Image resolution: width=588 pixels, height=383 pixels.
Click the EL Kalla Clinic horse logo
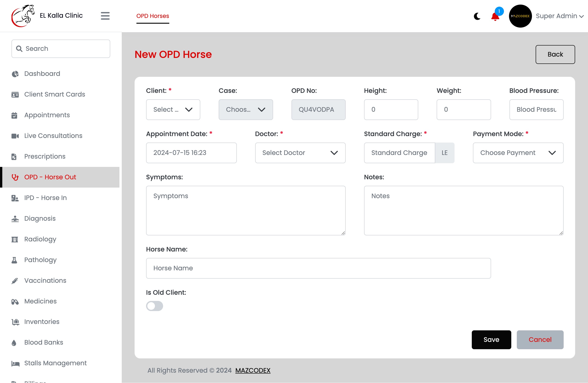tap(23, 16)
